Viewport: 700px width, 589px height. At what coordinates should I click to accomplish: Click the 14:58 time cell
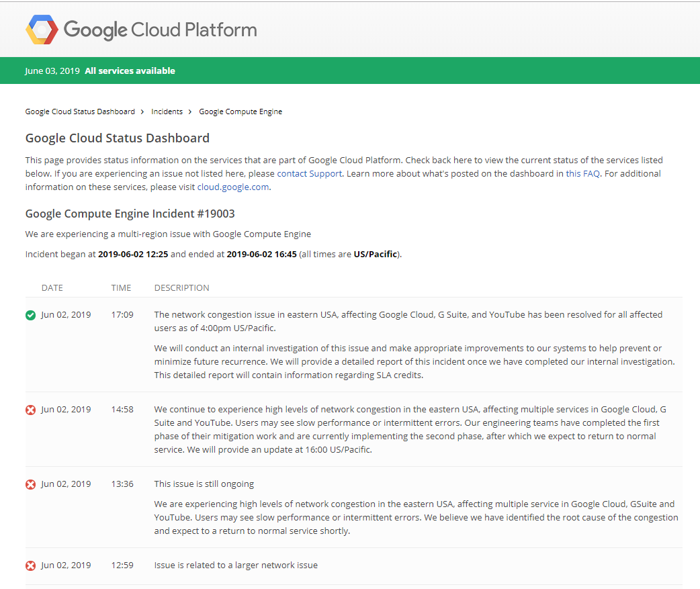click(x=122, y=410)
